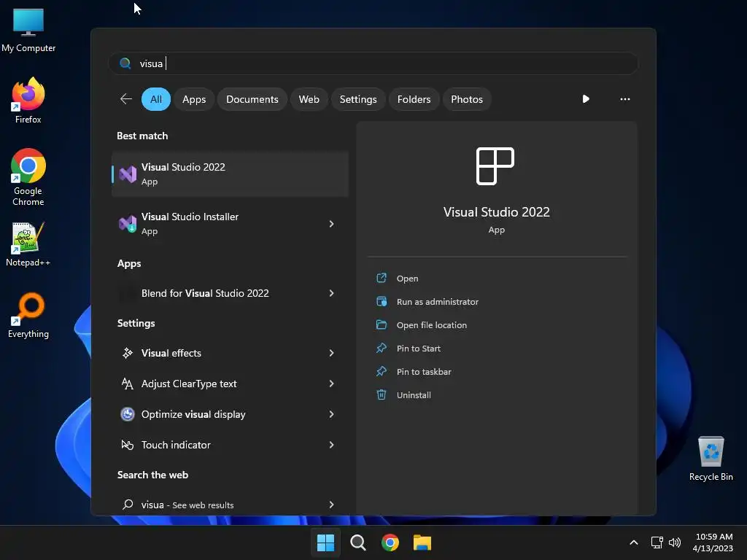Click the Open action in preview pane
Image resolution: width=747 pixels, height=560 pixels.
point(407,278)
